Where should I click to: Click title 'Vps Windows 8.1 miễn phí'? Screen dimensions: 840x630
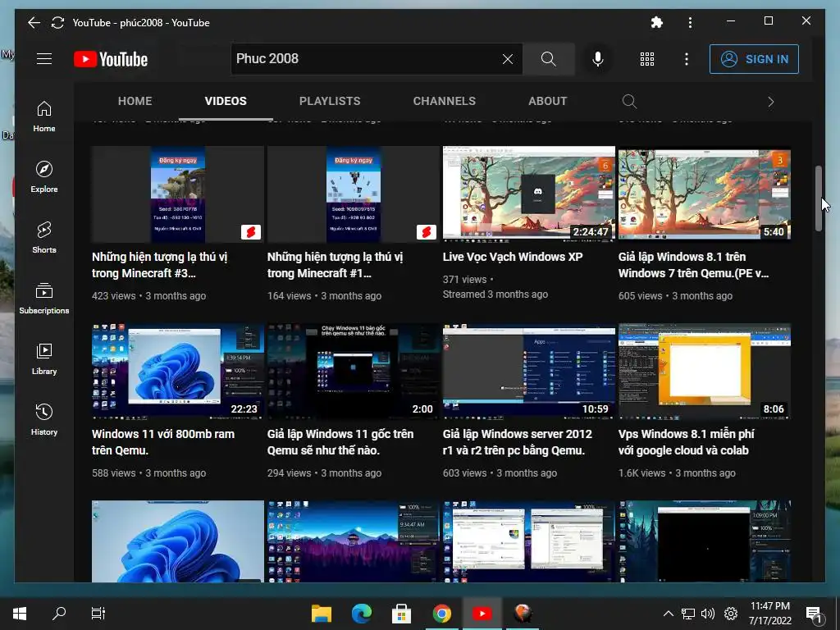pyautogui.click(x=687, y=442)
